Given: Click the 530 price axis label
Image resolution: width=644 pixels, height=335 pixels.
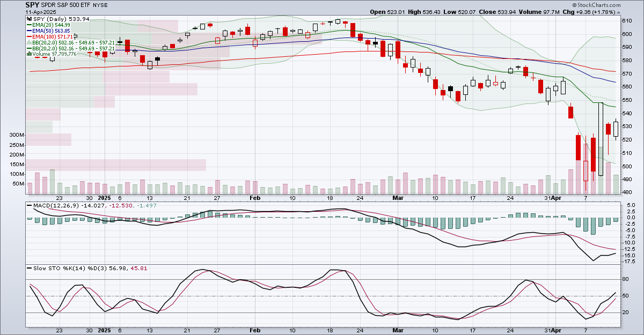Looking at the screenshot, I should click(626, 126).
